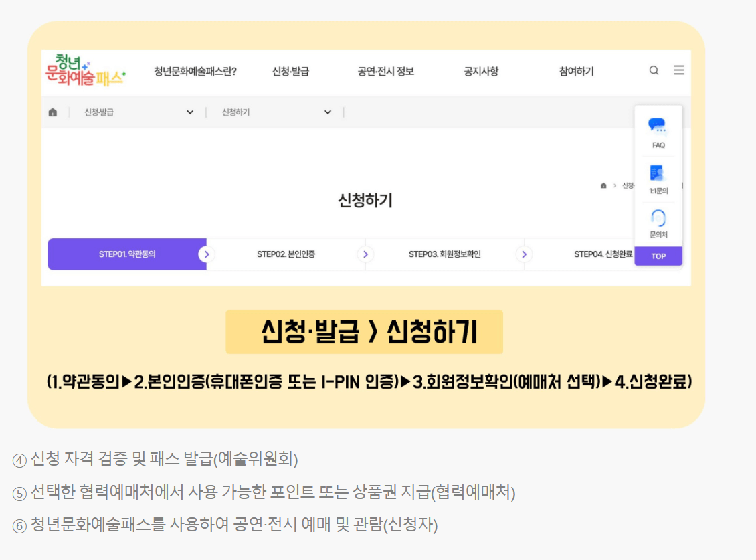Open the search magnifier icon
The width and height of the screenshot is (756, 560).
click(x=654, y=70)
